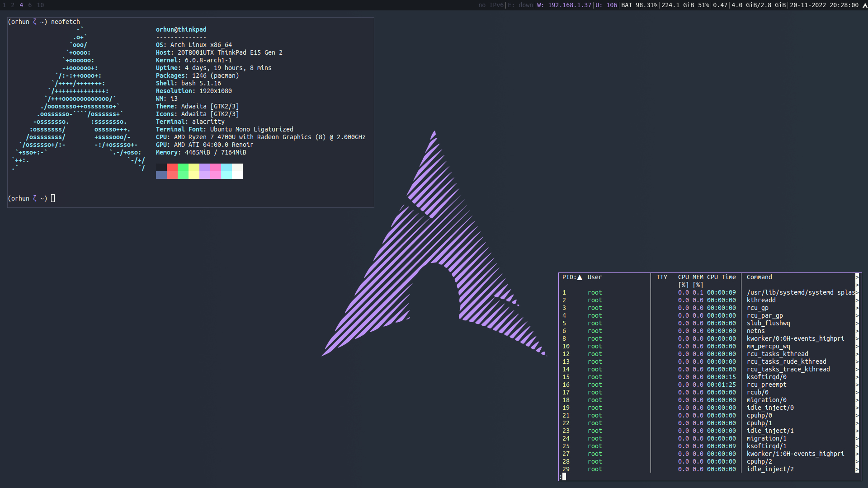
Task: Click CPU time 00:01:25 cell
Action: click(722, 385)
